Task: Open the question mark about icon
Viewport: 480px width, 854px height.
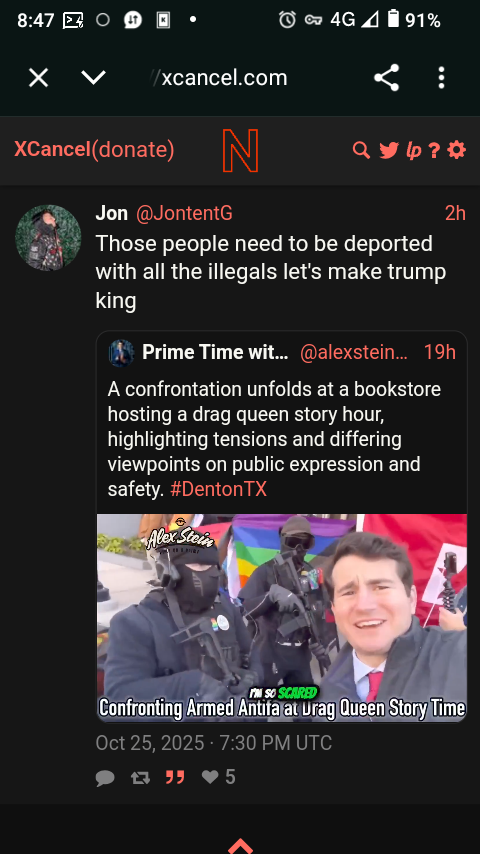Action: pyautogui.click(x=434, y=150)
